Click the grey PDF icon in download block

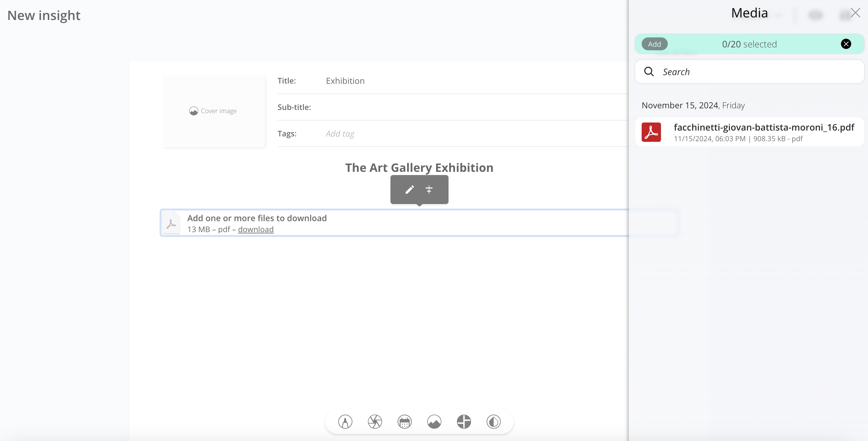coord(171,223)
